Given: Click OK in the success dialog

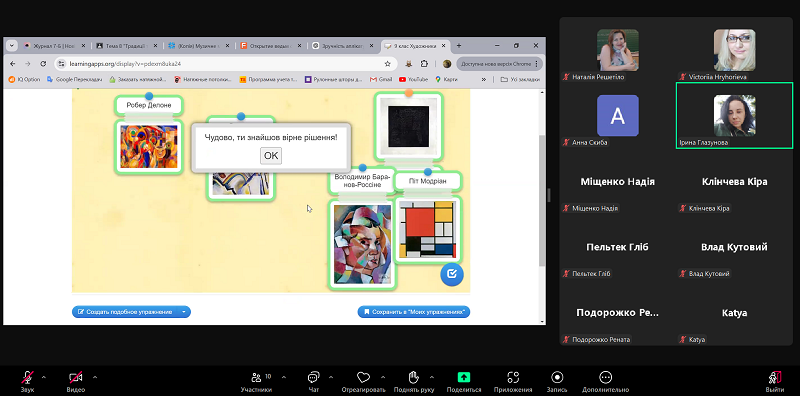Looking at the screenshot, I should click(x=271, y=156).
